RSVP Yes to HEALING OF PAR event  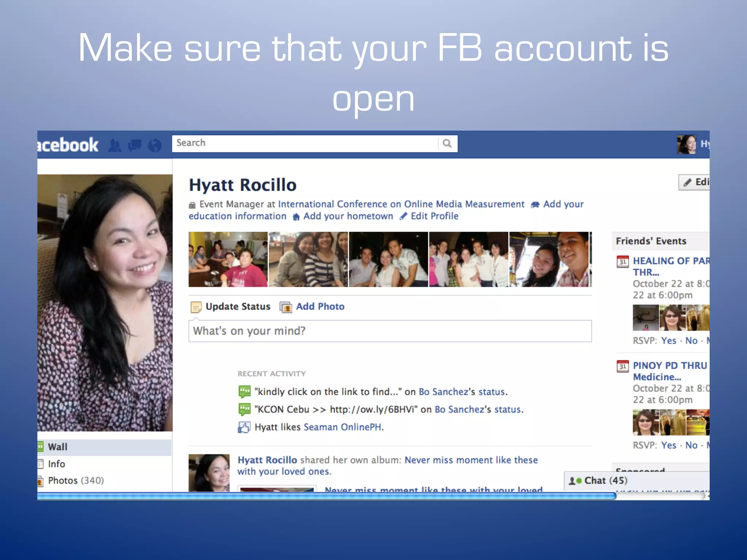click(669, 341)
